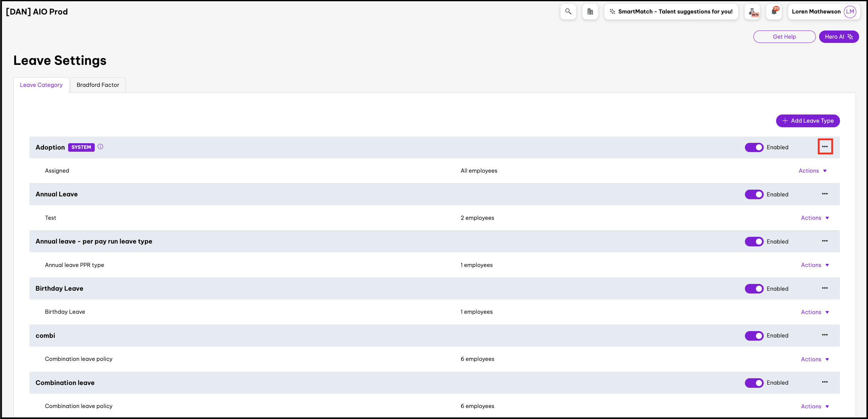Switch to the Bradford Factor tab
Viewport: 868px width, 419px height.
98,85
